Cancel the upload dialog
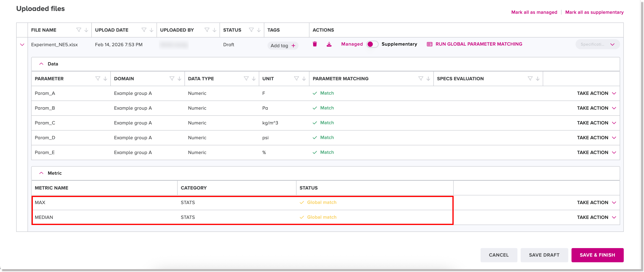 (x=499, y=255)
